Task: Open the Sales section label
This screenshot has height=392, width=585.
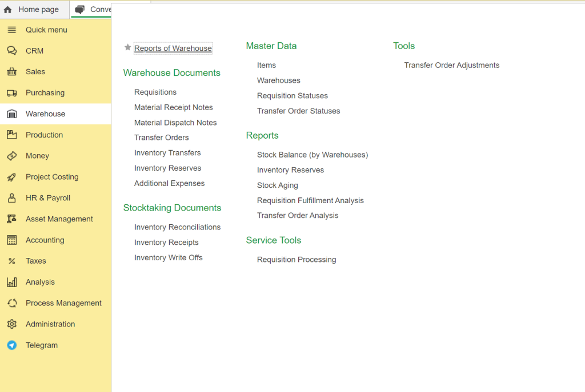Action: tap(35, 71)
